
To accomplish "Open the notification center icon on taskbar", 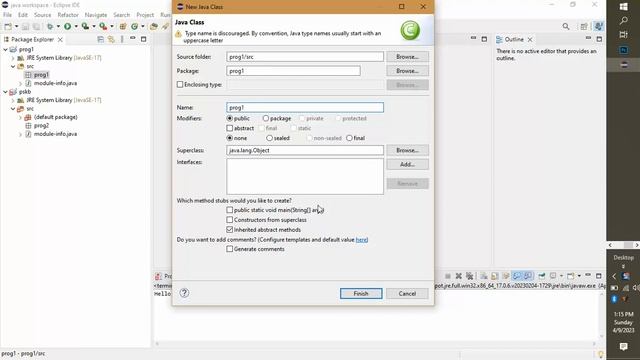I will click(x=623, y=347).
